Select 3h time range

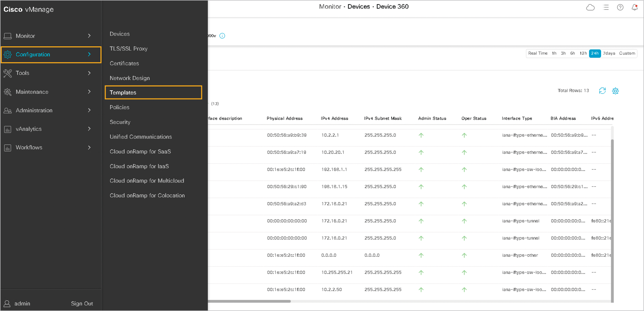(x=563, y=54)
